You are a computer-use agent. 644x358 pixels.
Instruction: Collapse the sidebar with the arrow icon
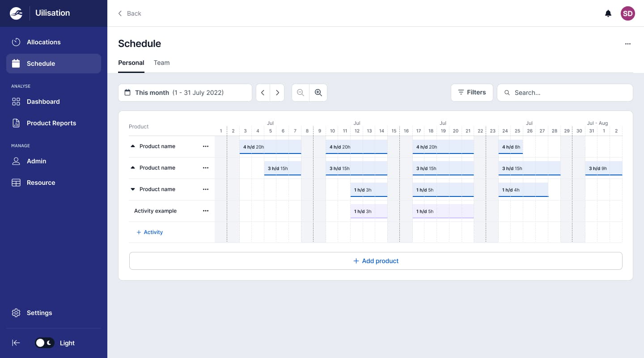16,343
